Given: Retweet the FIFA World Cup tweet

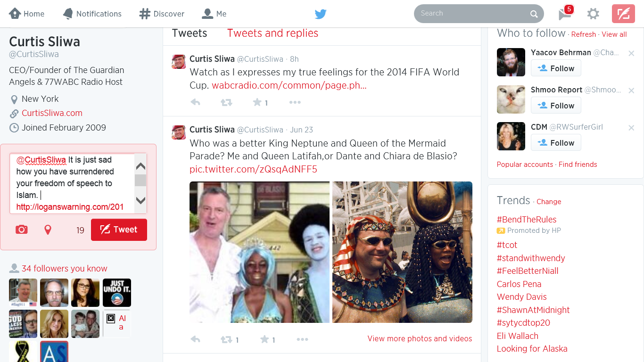Looking at the screenshot, I should click(x=226, y=102).
